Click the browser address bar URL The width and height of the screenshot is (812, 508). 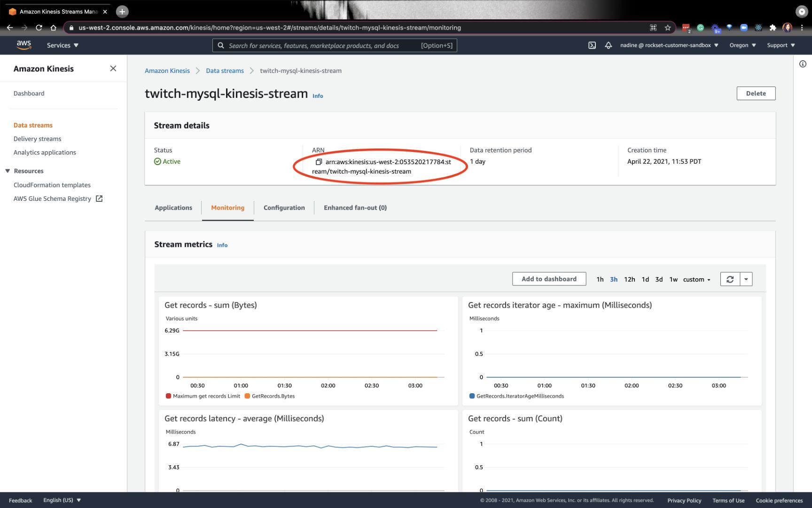(x=270, y=28)
